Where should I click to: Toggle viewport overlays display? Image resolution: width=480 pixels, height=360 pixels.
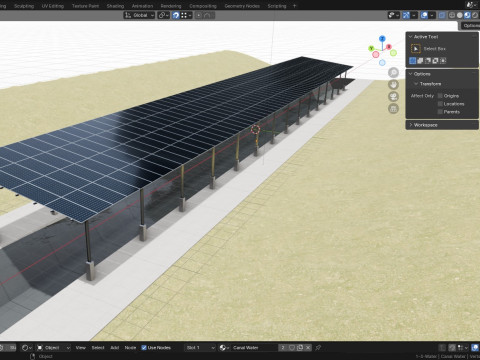(x=424, y=15)
